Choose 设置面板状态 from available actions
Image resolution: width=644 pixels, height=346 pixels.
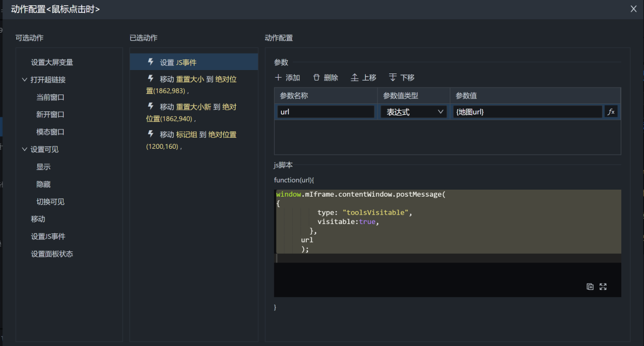[52, 254]
